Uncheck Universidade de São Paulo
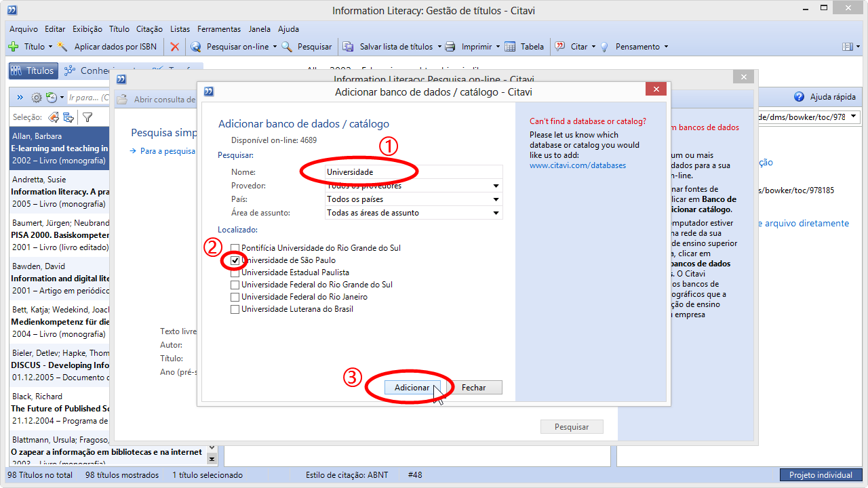Viewport: 868px width, 488px height. coord(235,260)
